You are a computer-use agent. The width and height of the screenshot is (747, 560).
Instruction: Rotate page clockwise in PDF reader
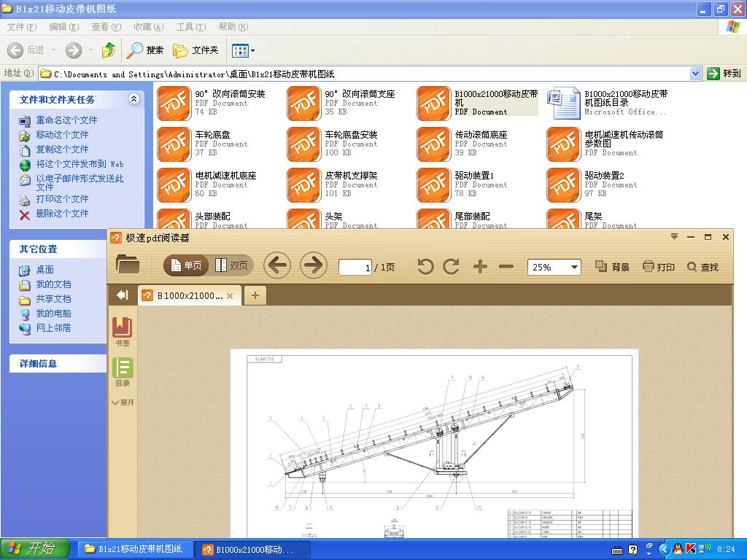tap(451, 267)
